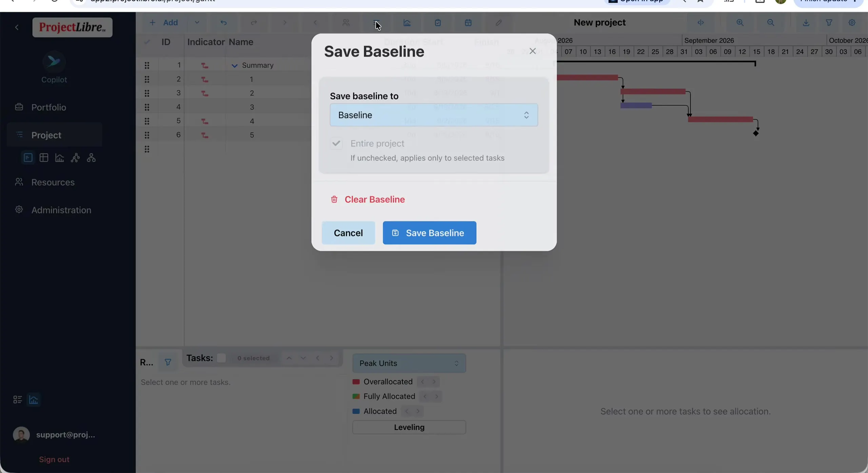868x473 pixels.
Task: Click the Leveling button
Action: point(409,427)
